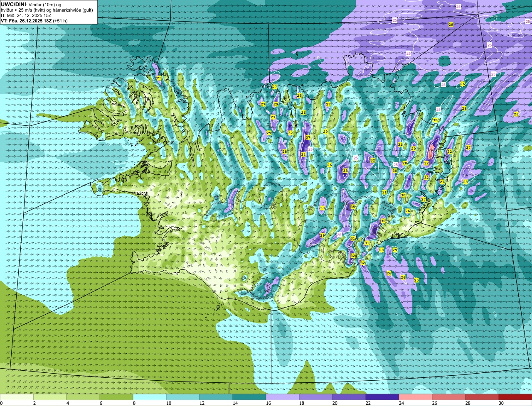The width and height of the screenshot is (532, 406).
Task: Select the 'VT: Fös. 26.12.2025 18Z (+51 h)' line
Action: 34,20
